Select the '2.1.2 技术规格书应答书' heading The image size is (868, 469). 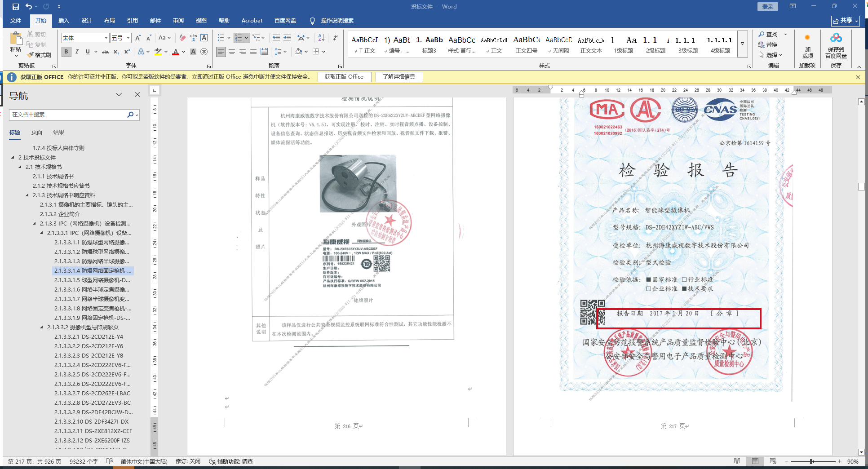click(61, 186)
